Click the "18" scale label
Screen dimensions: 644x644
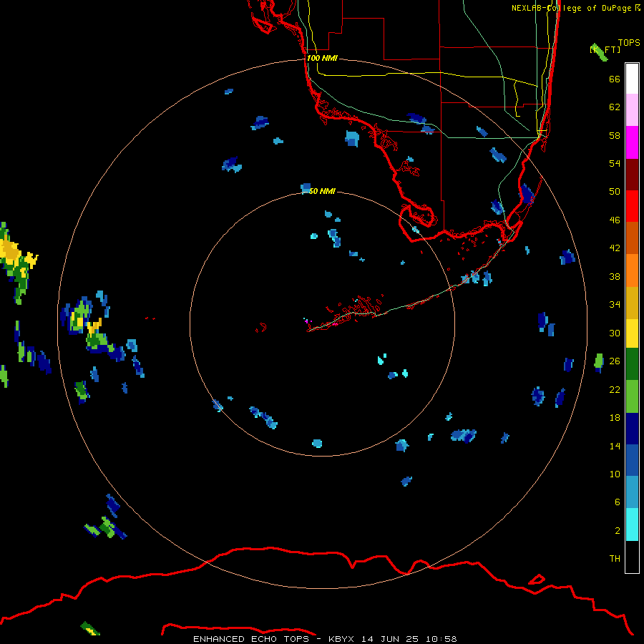tap(615, 418)
